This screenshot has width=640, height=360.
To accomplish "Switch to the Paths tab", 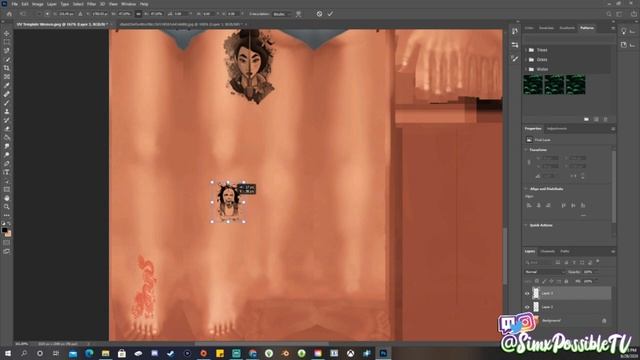I will pyautogui.click(x=565, y=251).
